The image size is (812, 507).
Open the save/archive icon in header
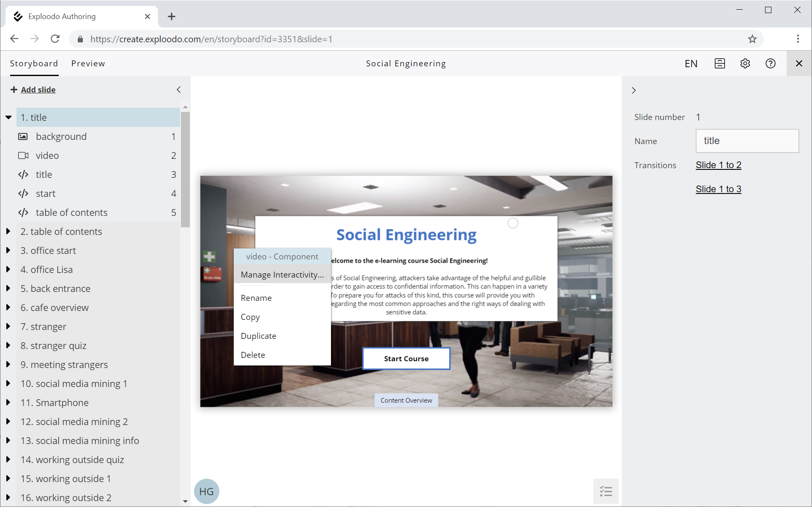[x=719, y=63]
